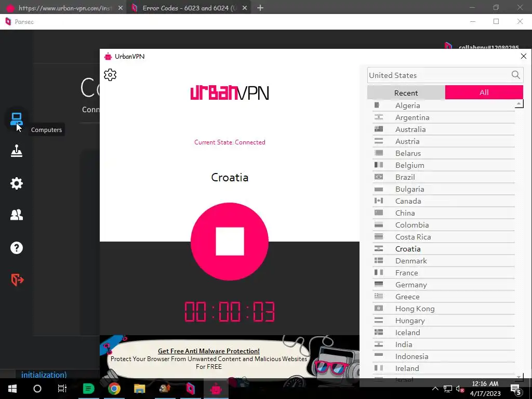
Task: Show hidden system tray icons
Action: (x=435, y=389)
